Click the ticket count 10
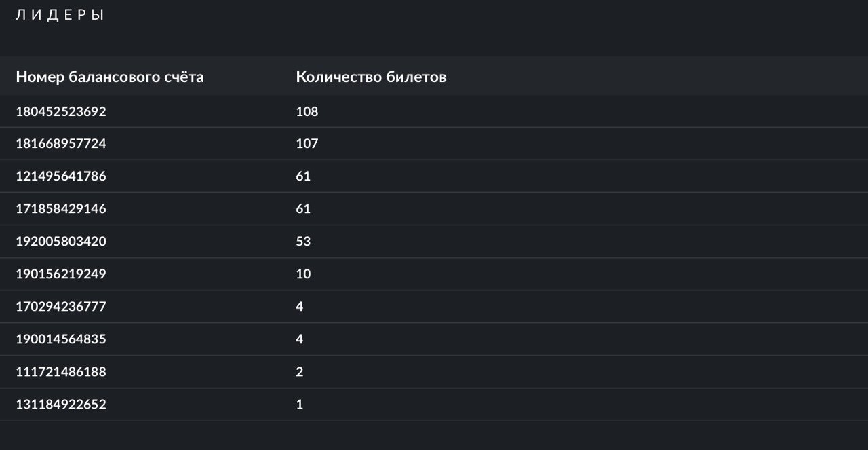The image size is (868, 450). click(x=303, y=274)
